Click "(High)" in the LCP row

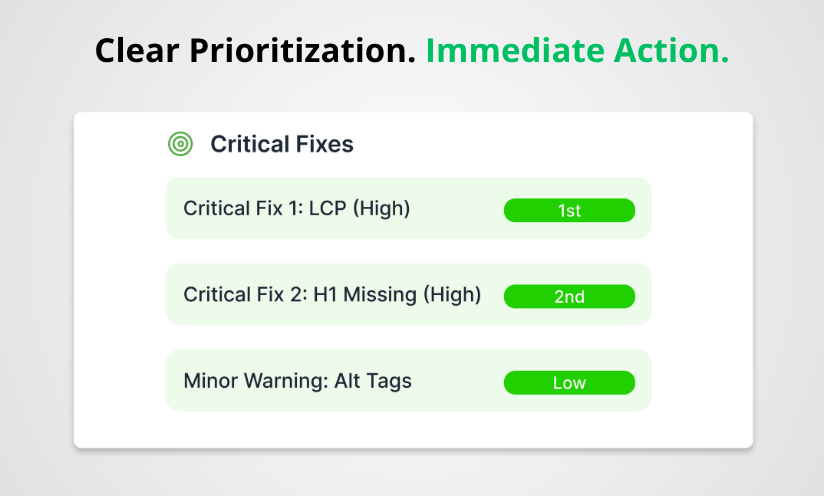pos(384,209)
